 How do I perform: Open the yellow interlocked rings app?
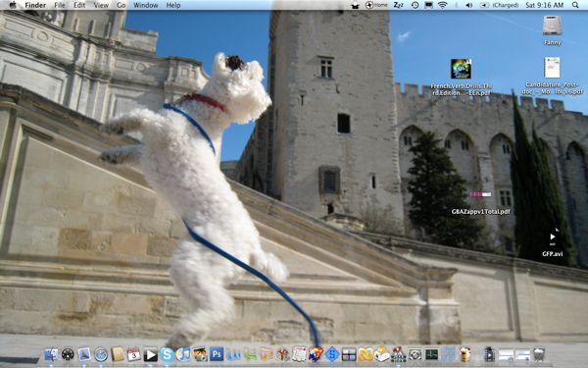tap(366, 354)
